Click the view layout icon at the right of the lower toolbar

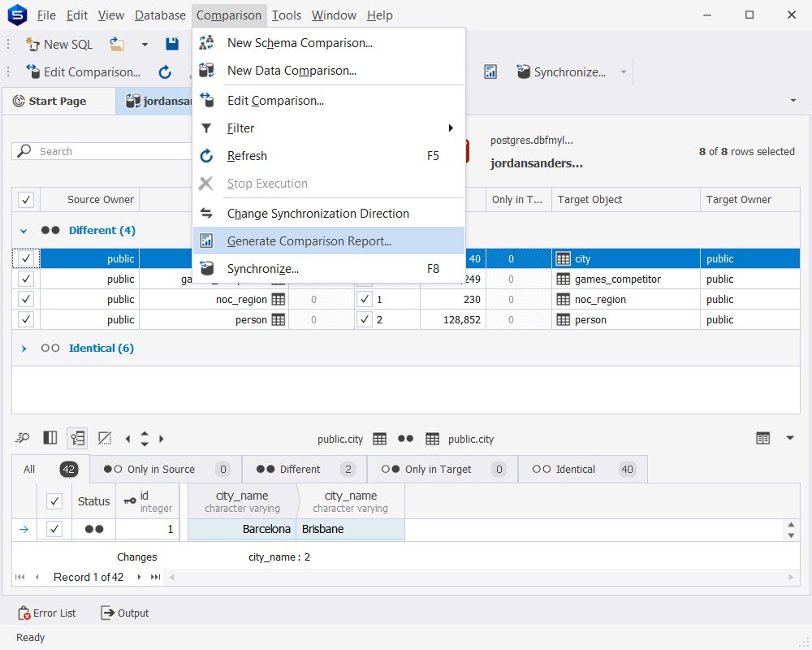coord(762,439)
